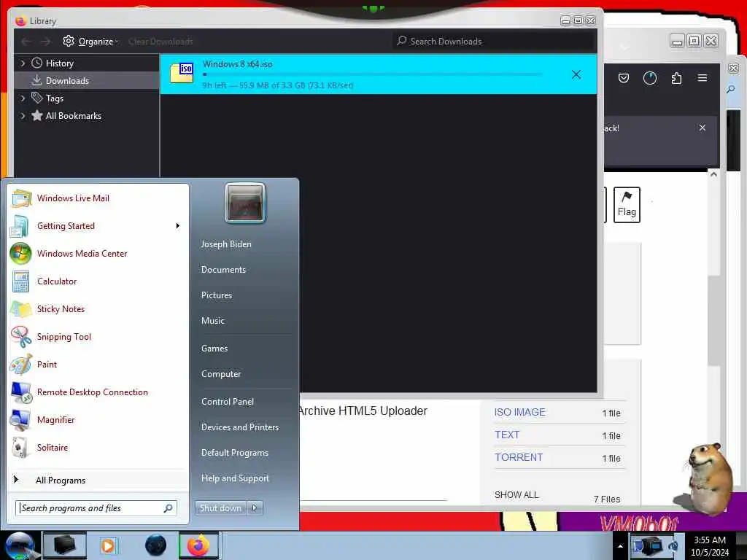Click the Windows Start orb
Image resolution: width=747 pixels, height=560 pixels.
coord(20,545)
